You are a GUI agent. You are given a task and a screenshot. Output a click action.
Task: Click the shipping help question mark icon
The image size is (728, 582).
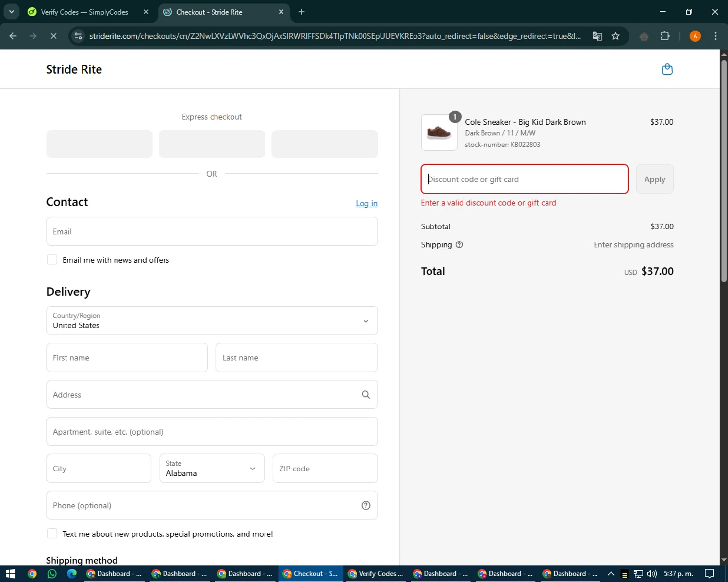click(x=459, y=245)
